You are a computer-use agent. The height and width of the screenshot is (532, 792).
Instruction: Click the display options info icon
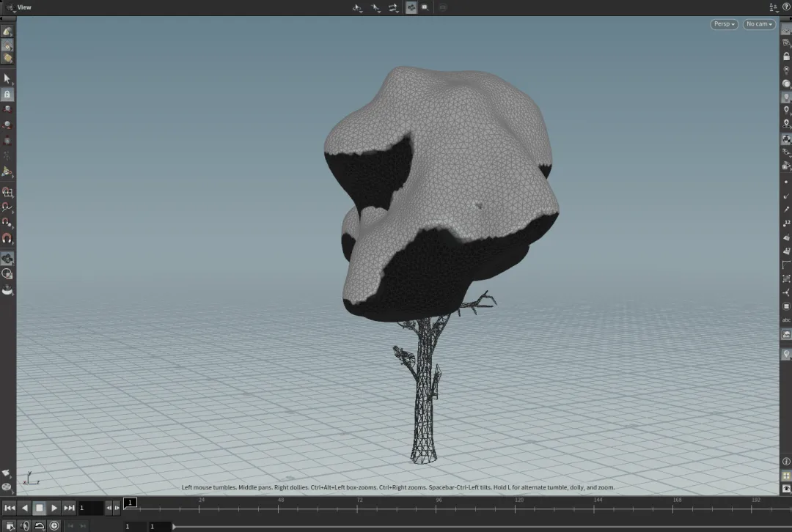[x=786, y=462]
